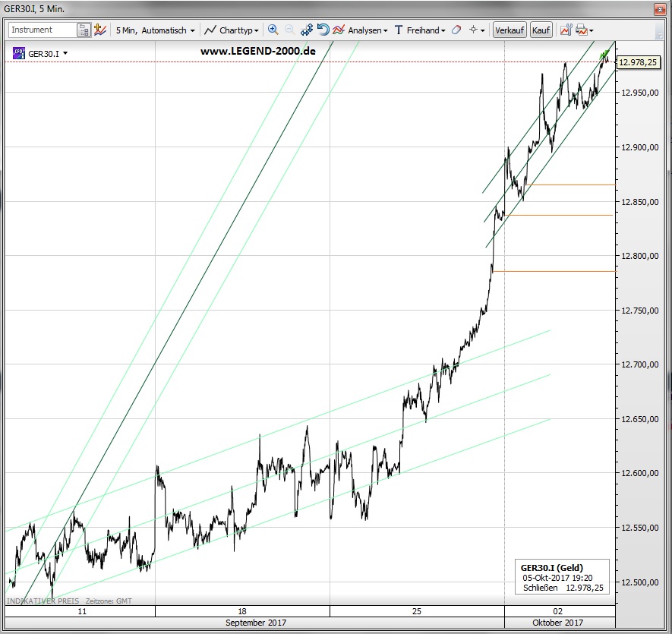This screenshot has width=672, height=634.
Task: Click the September 2017 month label
Action: click(256, 623)
